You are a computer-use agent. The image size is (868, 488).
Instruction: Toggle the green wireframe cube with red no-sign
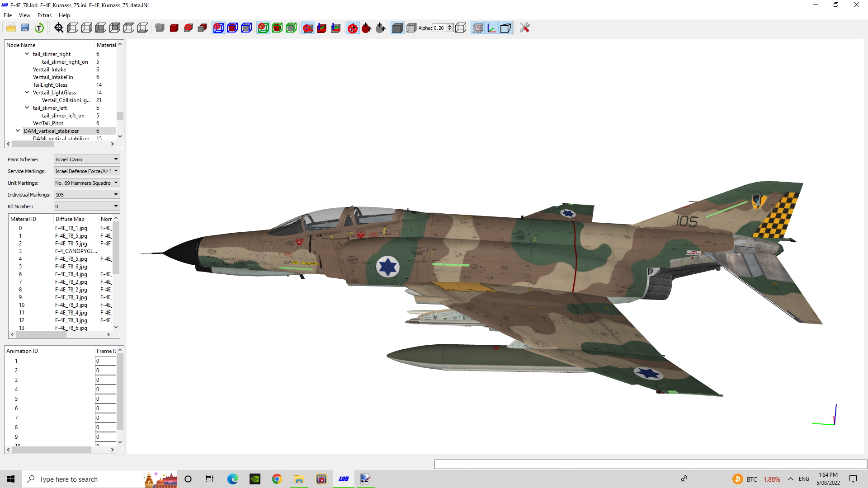[x=263, y=28]
